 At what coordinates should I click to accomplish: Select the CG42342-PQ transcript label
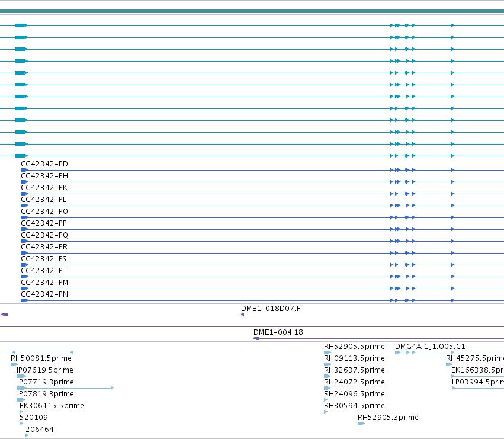pos(44,235)
